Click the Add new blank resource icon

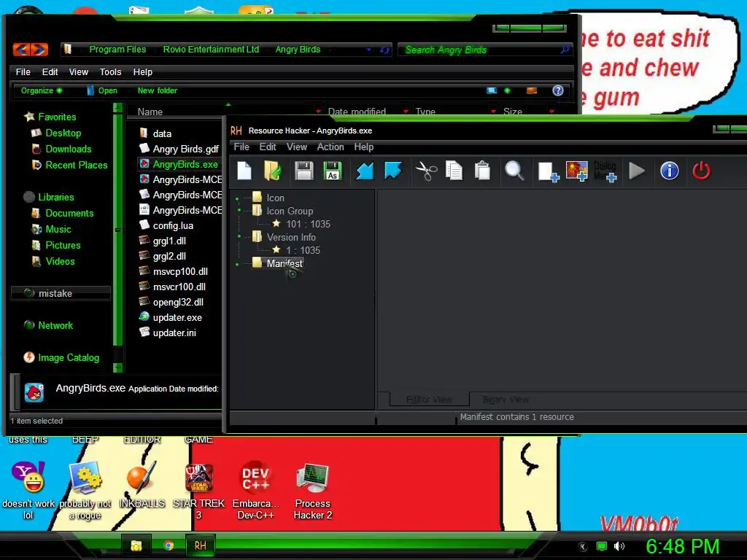[548, 171]
